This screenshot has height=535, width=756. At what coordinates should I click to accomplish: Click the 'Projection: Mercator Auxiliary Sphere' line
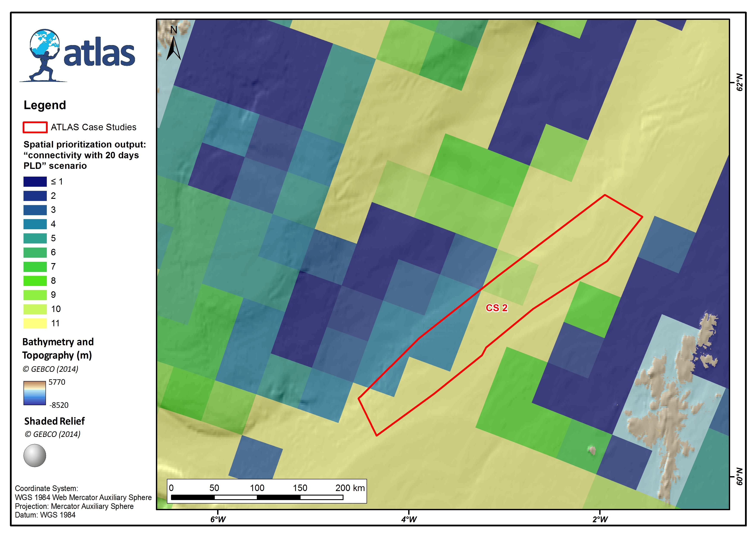tap(74, 506)
